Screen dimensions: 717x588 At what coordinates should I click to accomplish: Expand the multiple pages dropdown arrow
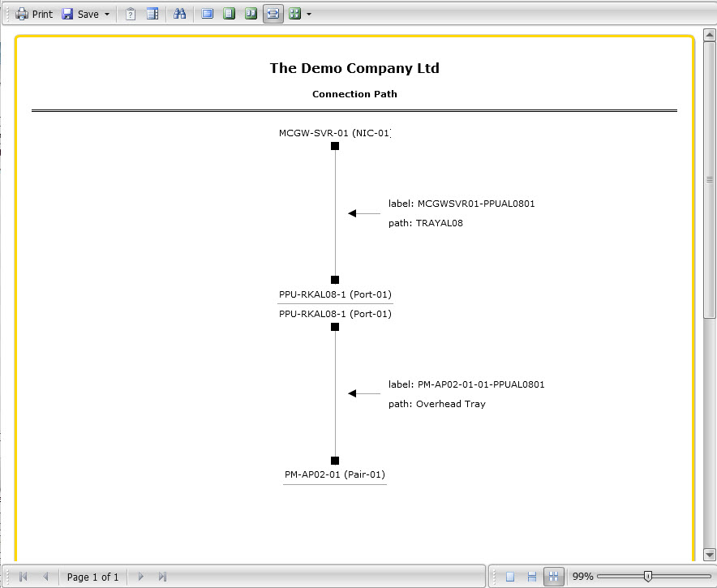[309, 15]
